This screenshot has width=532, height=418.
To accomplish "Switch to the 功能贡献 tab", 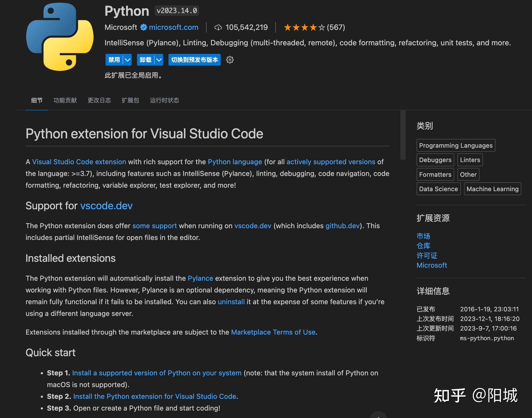I will coord(65,101).
